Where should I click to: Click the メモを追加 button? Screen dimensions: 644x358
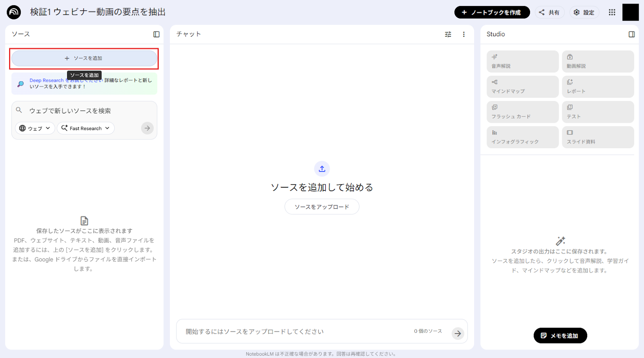(x=560, y=335)
